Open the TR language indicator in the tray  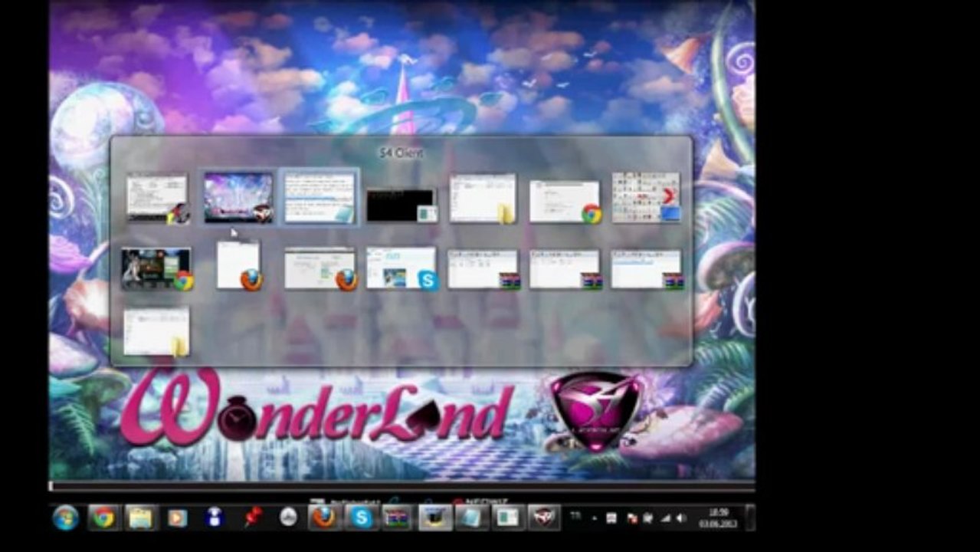[575, 517]
